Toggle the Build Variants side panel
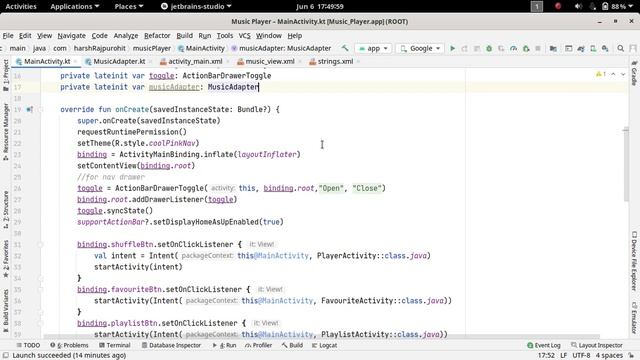640x360 pixels. (x=6, y=311)
